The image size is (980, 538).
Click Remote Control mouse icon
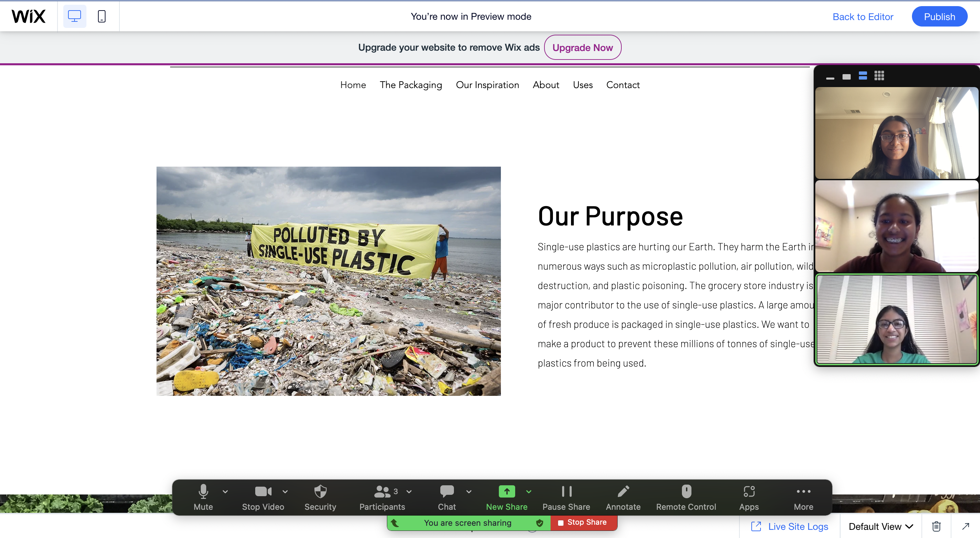(686, 492)
